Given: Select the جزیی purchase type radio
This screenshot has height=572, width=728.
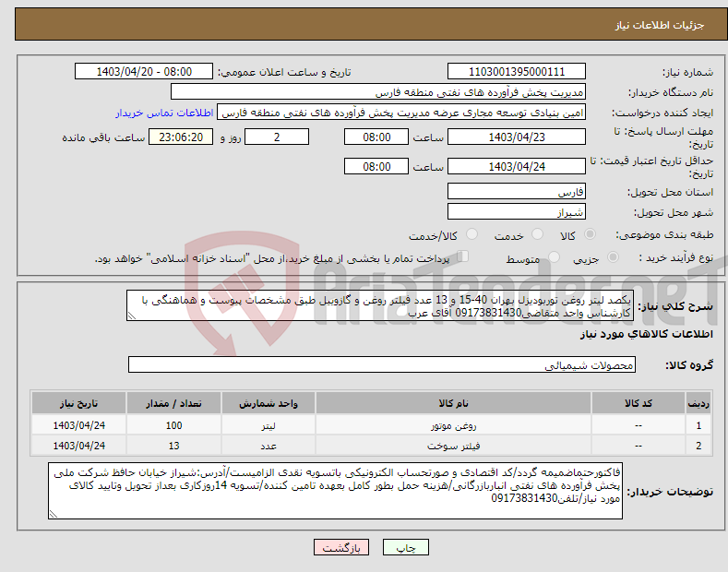Looking at the screenshot, I should click(x=613, y=257).
